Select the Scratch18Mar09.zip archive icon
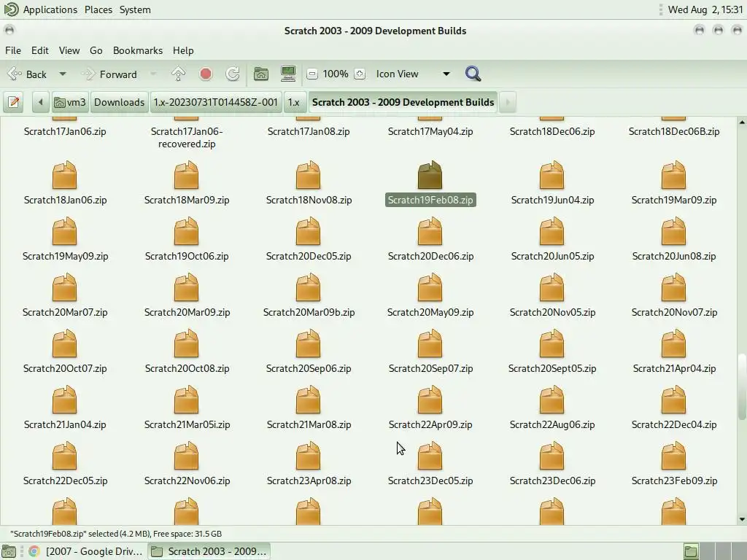The height and width of the screenshot is (560, 747). pyautogui.click(x=186, y=175)
